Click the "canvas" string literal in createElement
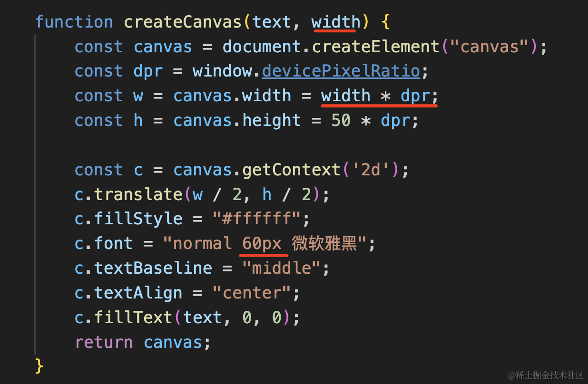The width and height of the screenshot is (588, 384). pos(489,47)
